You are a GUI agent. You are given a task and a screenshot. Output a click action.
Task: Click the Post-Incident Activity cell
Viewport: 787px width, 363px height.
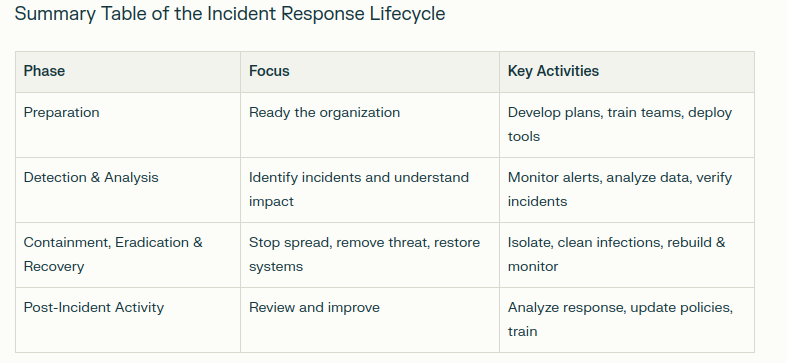click(x=128, y=320)
